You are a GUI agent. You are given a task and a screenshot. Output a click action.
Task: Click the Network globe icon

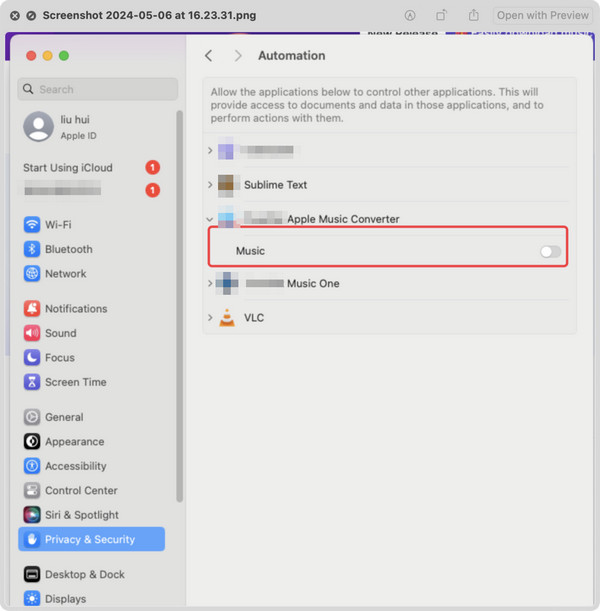[32, 274]
